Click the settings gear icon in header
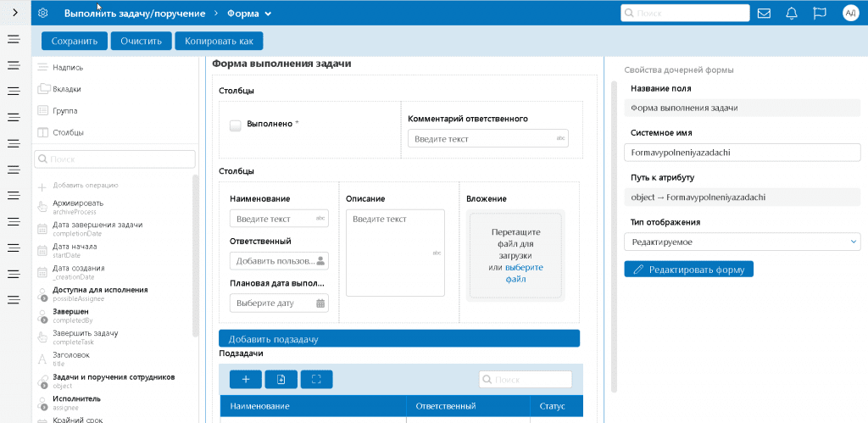The height and width of the screenshot is (423, 868). tap(43, 13)
